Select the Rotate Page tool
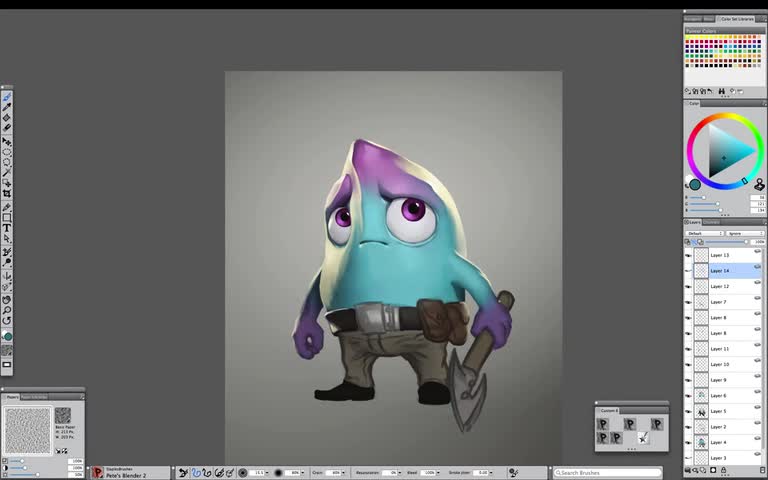768x480 pixels. pyautogui.click(x=7, y=320)
